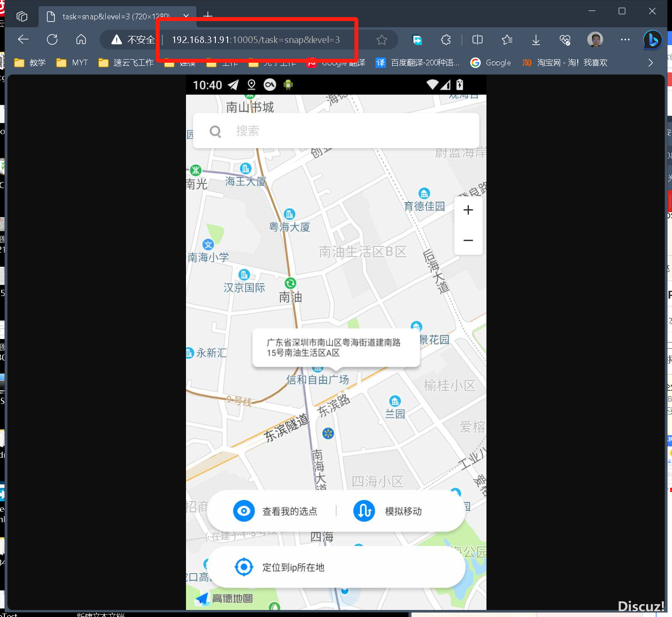Open the immersive translate extension icon
This screenshot has width=672, height=617.
417,39
